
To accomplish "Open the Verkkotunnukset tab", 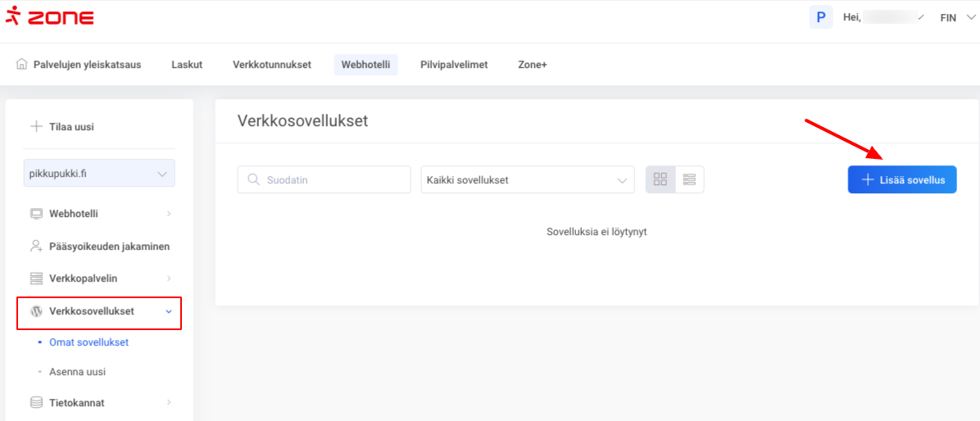I will click(272, 65).
